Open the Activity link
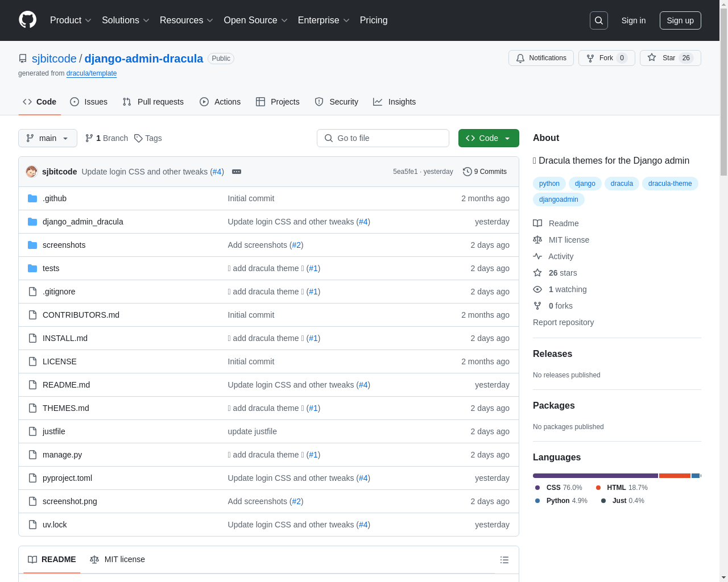This screenshot has height=582, width=728. [x=553, y=256]
